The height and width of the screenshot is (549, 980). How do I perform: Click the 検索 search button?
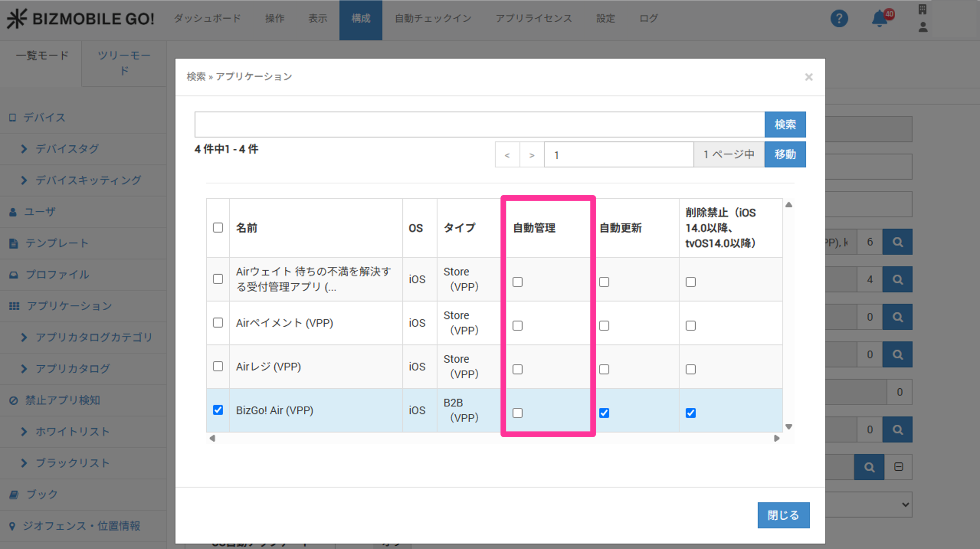click(785, 124)
